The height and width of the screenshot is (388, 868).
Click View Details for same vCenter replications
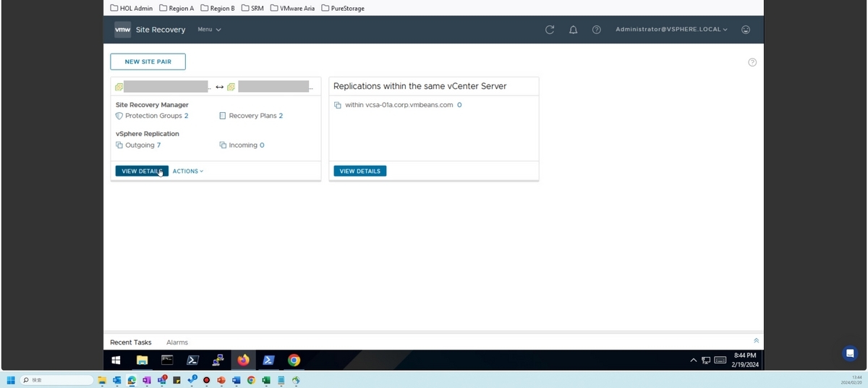(360, 172)
